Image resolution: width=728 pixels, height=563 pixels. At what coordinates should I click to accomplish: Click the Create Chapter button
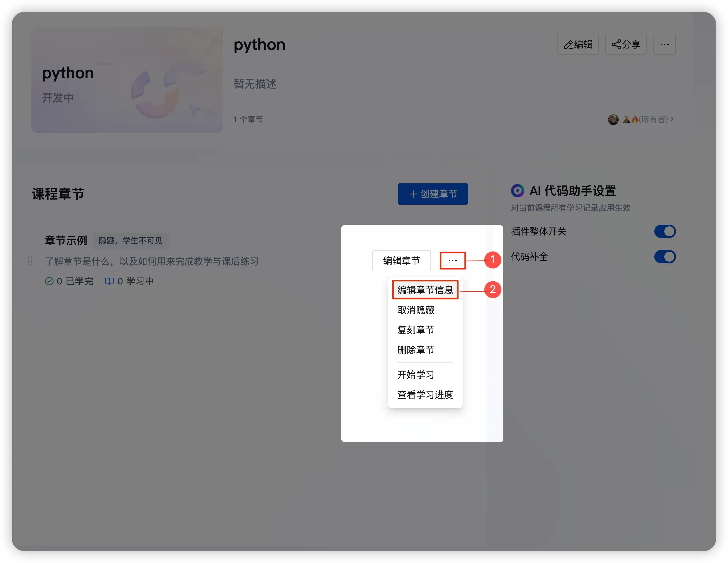(x=433, y=194)
